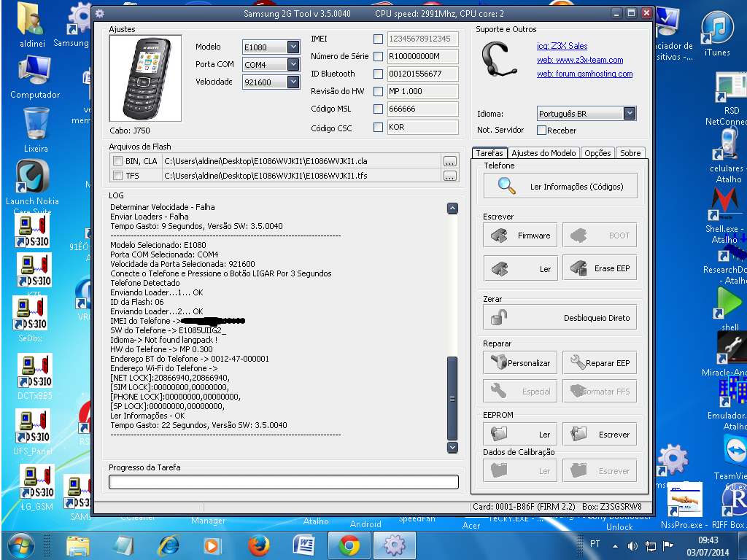Open iTunes desktop shortcut

(717, 34)
